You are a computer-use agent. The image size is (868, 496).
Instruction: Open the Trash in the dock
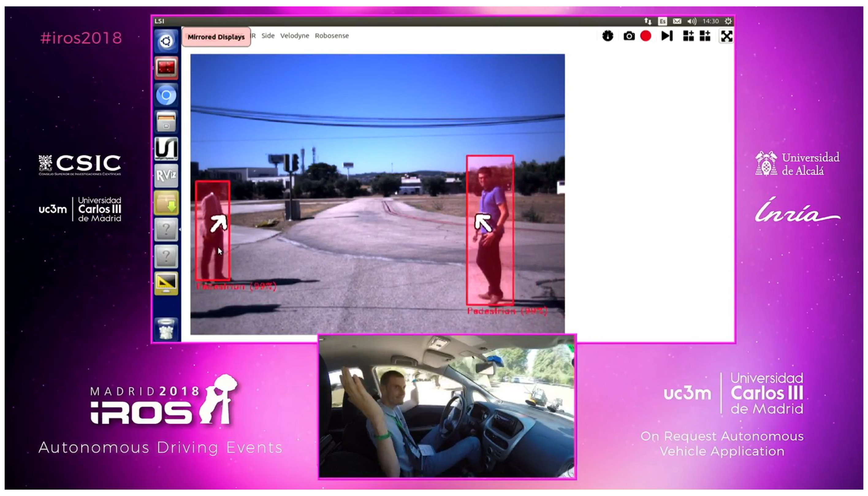click(166, 328)
